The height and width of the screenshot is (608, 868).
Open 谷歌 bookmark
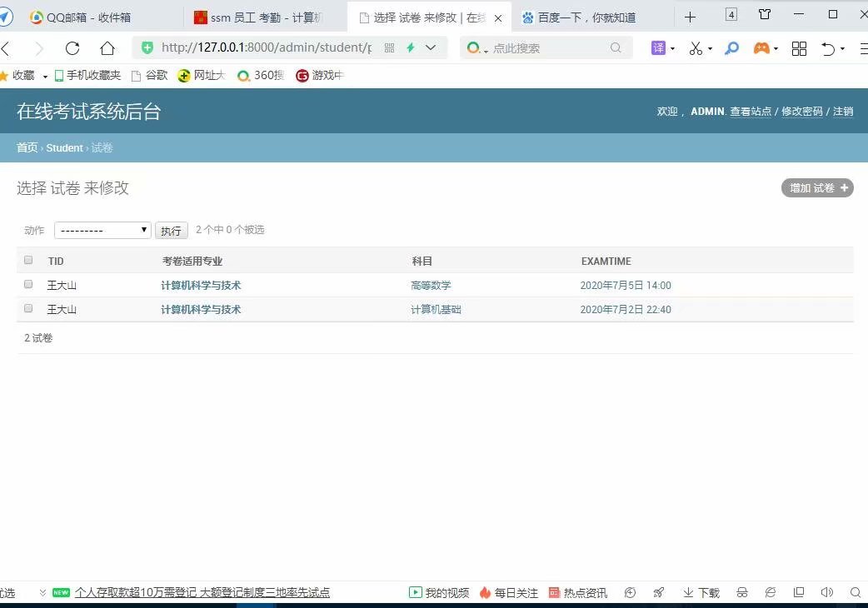click(149, 75)
